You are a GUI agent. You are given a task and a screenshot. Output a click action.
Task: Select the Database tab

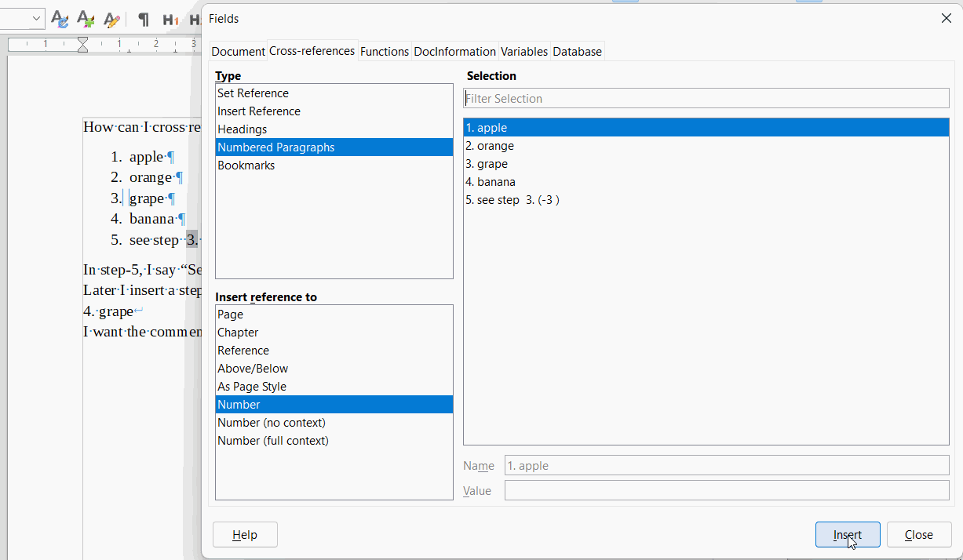tap(577, 52)
